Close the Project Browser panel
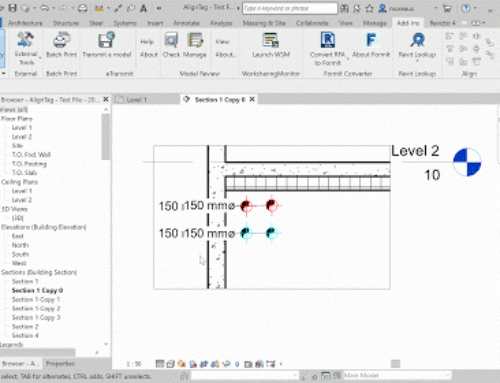Screen dimensions: 500x383 click(106, 99)
